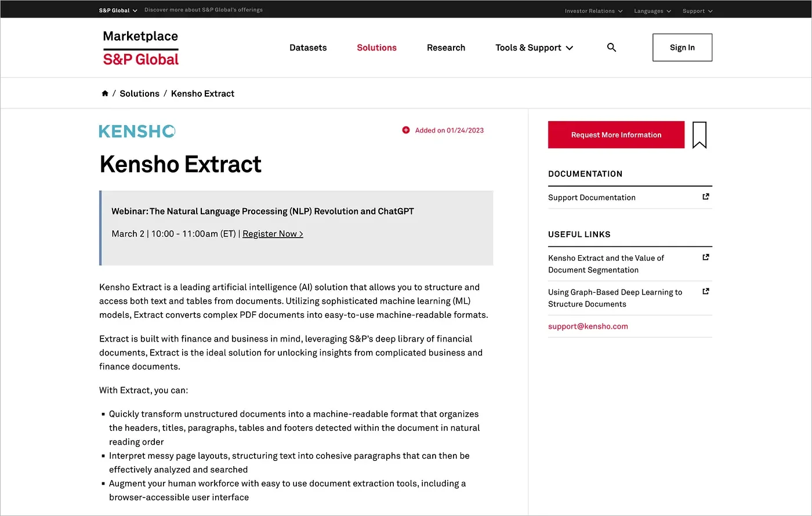Open the Languages dropdown
Image resolution: width=812 pixels, height=516 pixels.
(x=652, y=11)
